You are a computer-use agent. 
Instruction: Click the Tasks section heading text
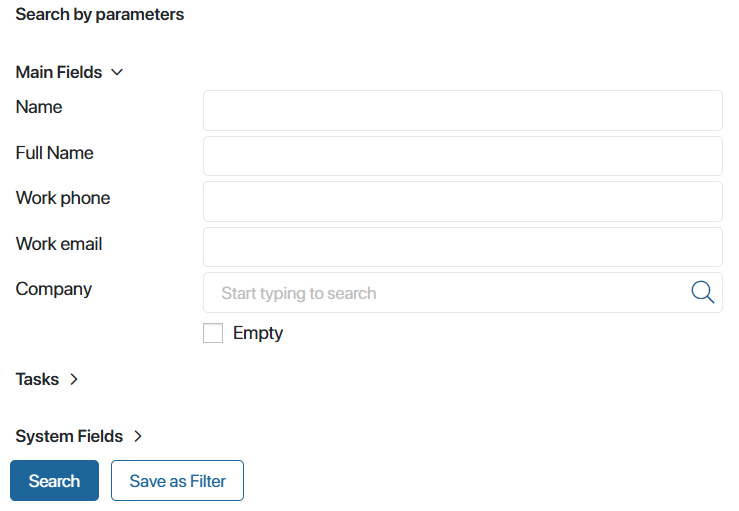pyautogui.click(x=37, y=379)
